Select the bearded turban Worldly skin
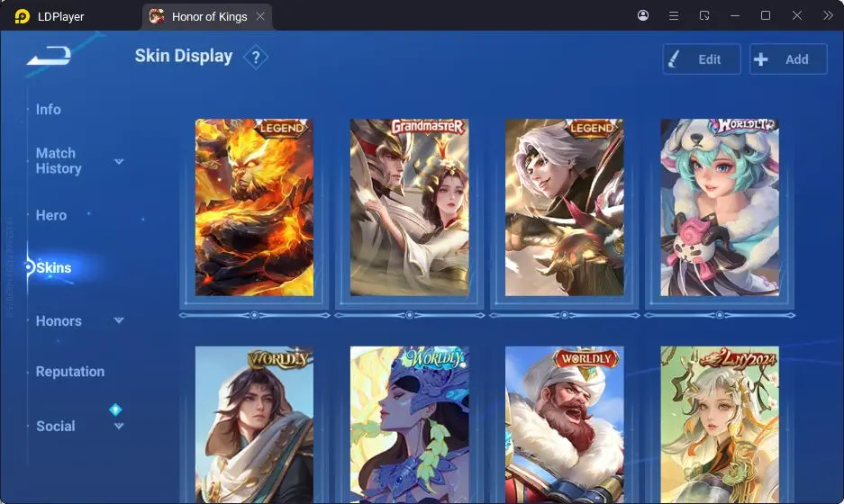 564,425
